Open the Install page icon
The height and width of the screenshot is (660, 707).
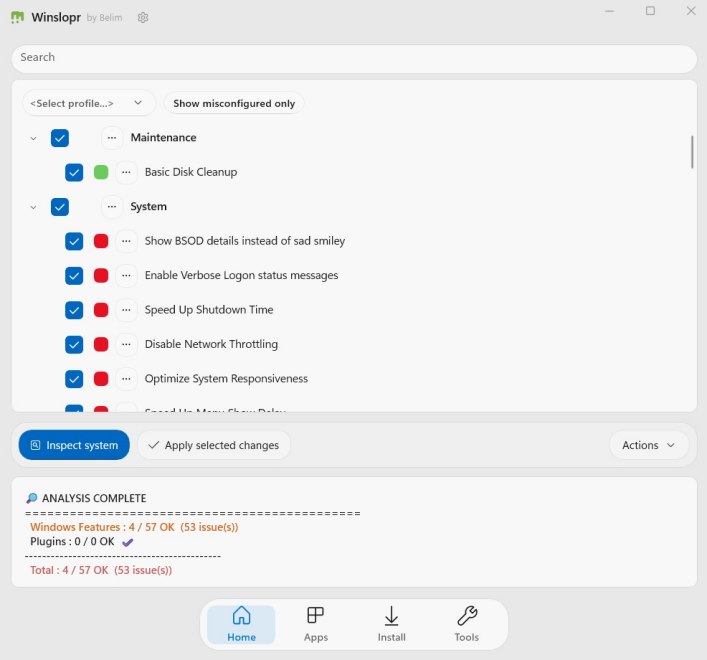(391, 623)
